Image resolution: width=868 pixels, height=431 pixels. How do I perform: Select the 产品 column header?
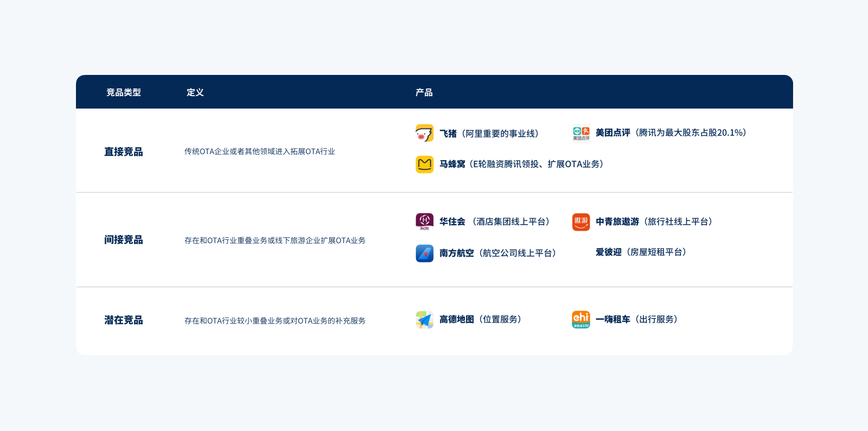tap(424, 92)
